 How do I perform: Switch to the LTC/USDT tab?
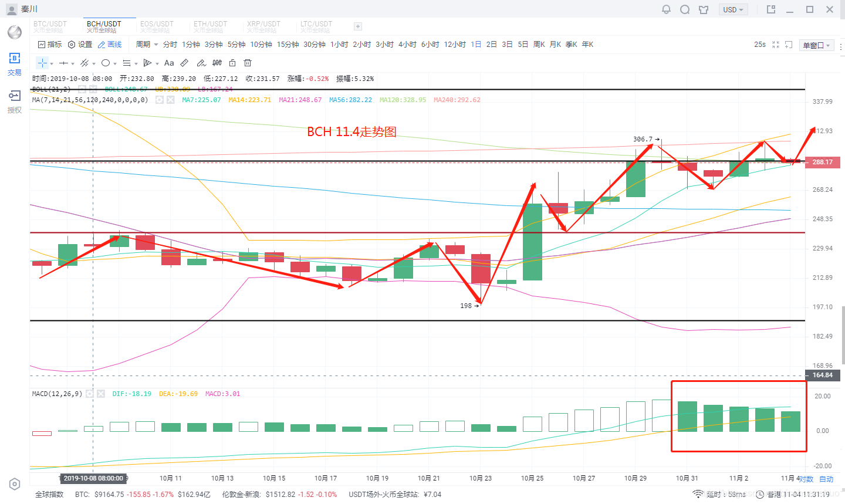(316, 26)
